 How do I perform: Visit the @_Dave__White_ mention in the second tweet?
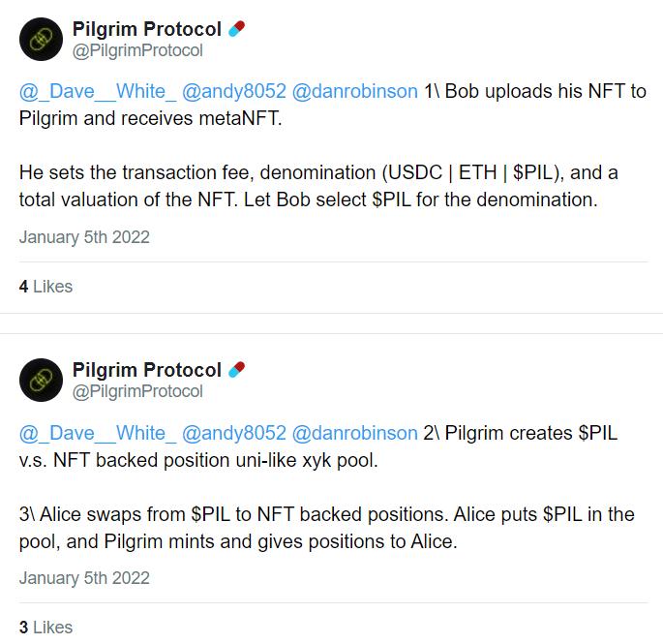coord(95,433)
